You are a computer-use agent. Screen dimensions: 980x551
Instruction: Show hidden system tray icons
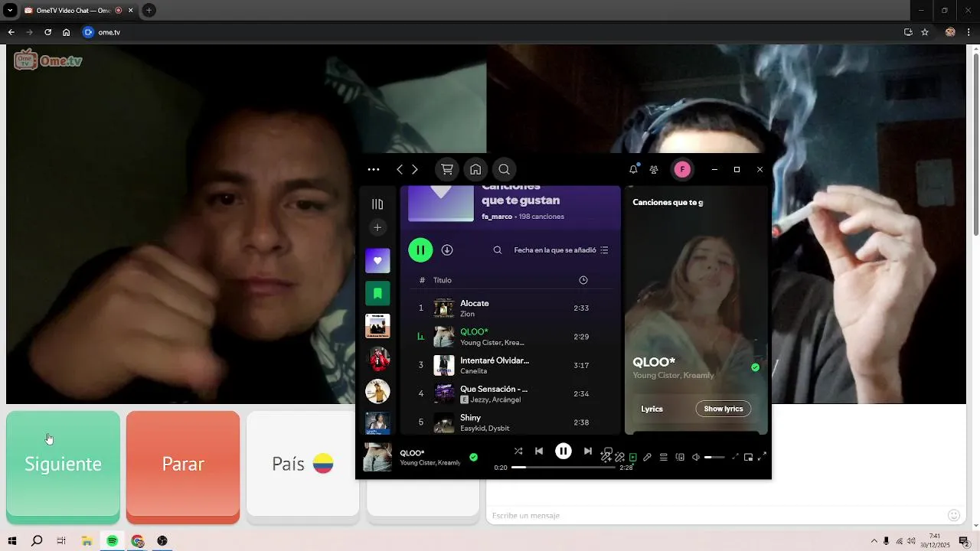point(874,541)
